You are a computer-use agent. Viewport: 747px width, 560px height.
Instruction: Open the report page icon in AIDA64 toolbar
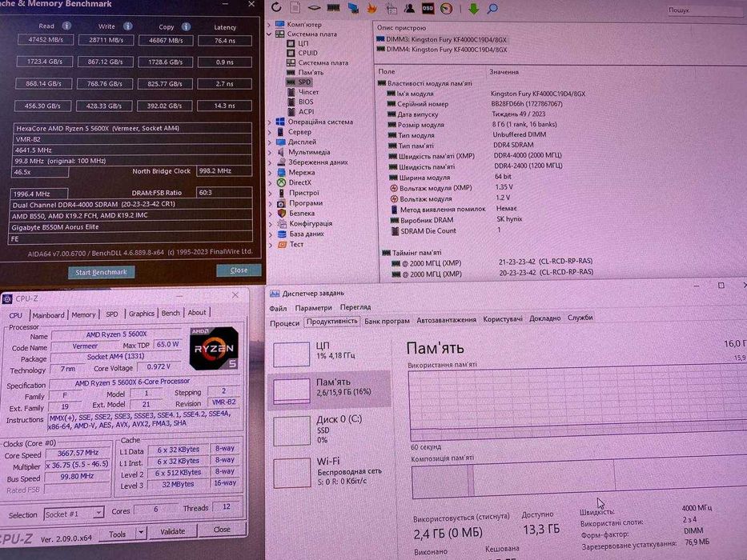point(295,8)
